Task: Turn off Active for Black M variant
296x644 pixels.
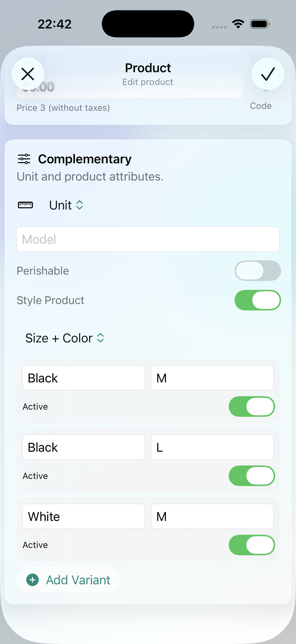Action: [252, 406]
